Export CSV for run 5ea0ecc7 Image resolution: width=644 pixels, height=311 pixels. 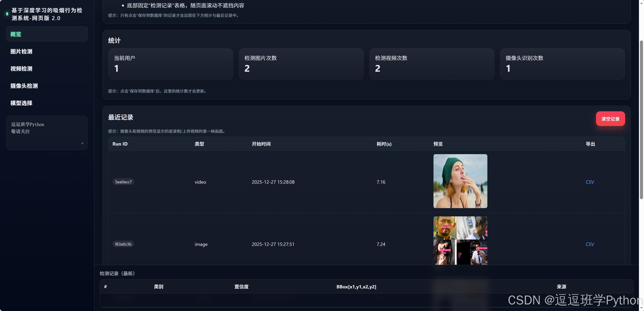tap(590, 182)
